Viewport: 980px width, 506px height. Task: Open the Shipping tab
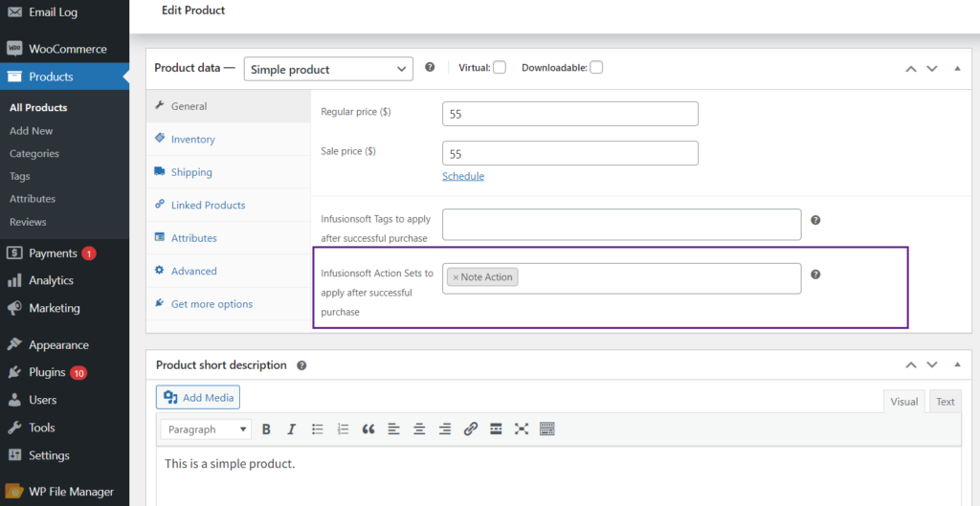(228, 172)
